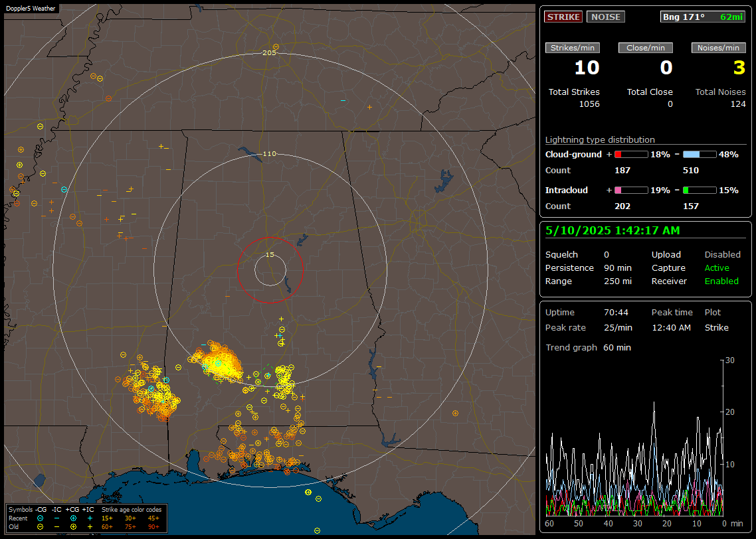Click the 15 range ring label on map
This screenshot has width=756, height=539.
click(x=270, y=255)
